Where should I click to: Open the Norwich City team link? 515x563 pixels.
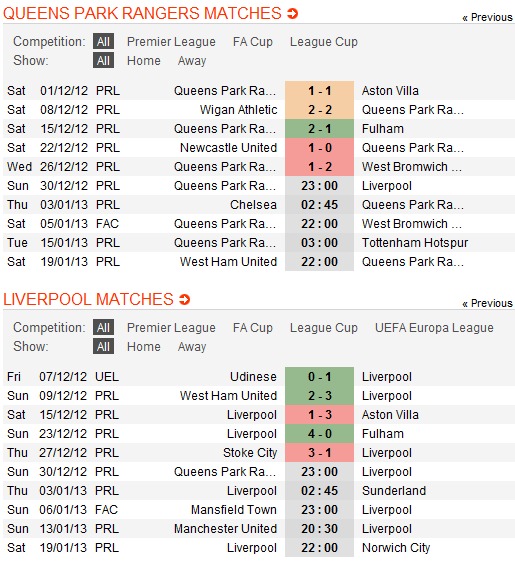tap(396, 548)
